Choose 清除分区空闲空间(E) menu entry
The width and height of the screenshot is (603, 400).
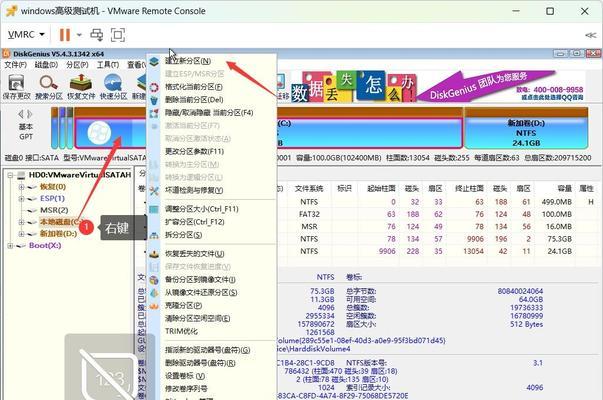[x=198, y=318]
